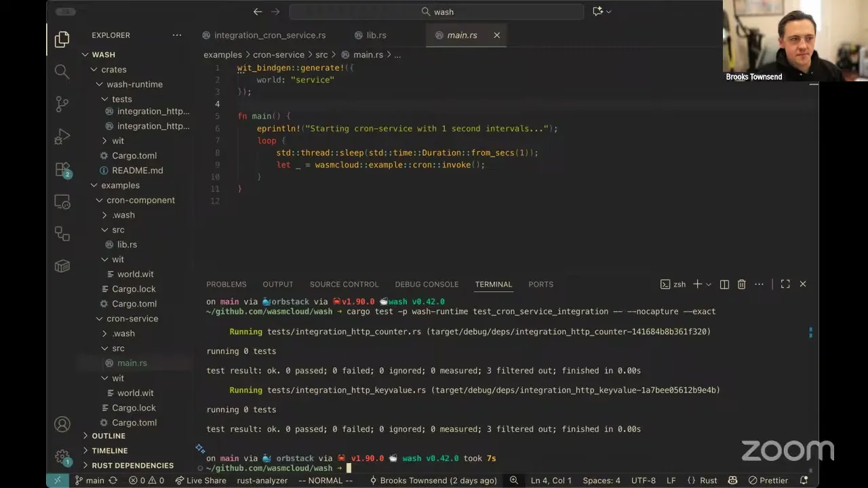Click the sparkle icon beside terminal prompt
Image resolution: width=868 pixels, height=488 pixels.
200,449
